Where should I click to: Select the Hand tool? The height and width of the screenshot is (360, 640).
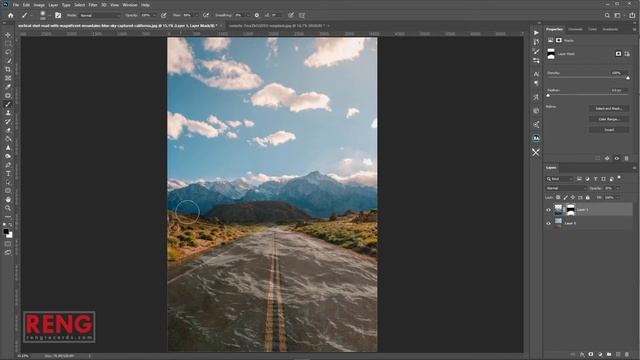[8, 199]
